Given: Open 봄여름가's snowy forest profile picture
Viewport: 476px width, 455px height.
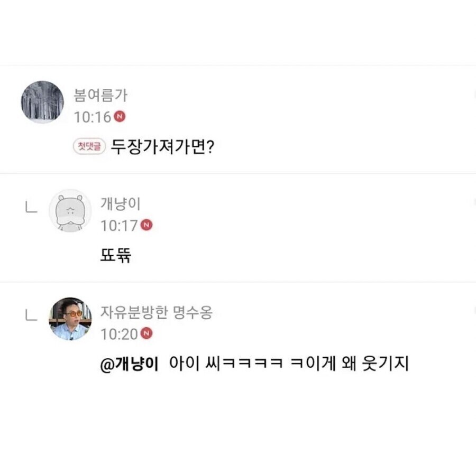Looking at the screenshot, I should (42, 101).
